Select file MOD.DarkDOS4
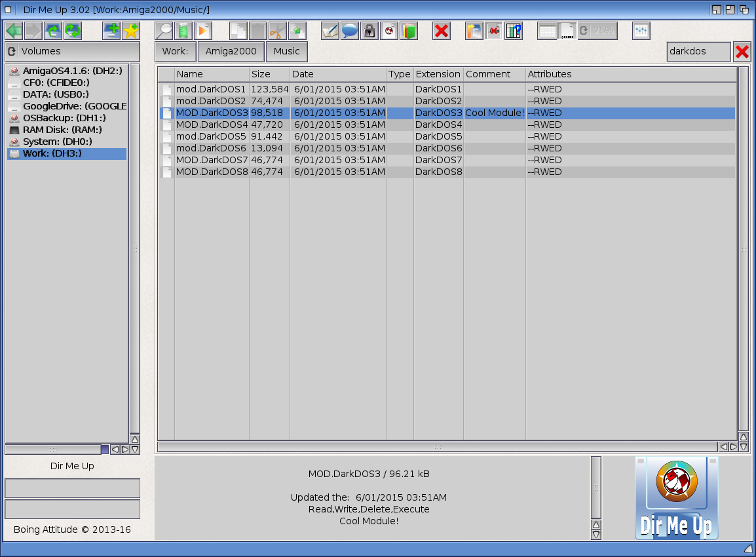This screenshot has width=756, height=557. (447, 125)
